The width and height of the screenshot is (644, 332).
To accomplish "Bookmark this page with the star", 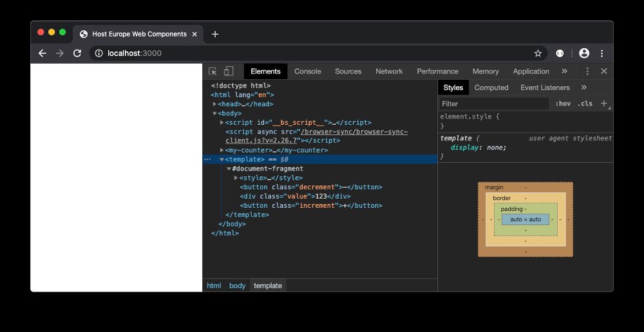I will point(538,53).
